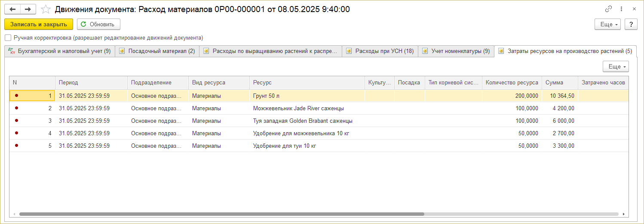This screenshot has height=224, width=644.
Task: Click the Тип корневой системы column header
Action: (x=453, y=82)
